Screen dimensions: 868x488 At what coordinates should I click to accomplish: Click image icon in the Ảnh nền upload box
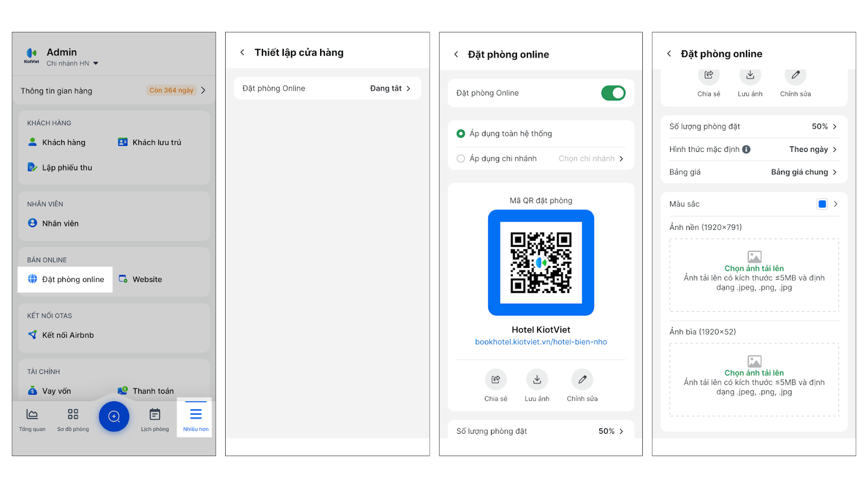(x=754, y=256)
